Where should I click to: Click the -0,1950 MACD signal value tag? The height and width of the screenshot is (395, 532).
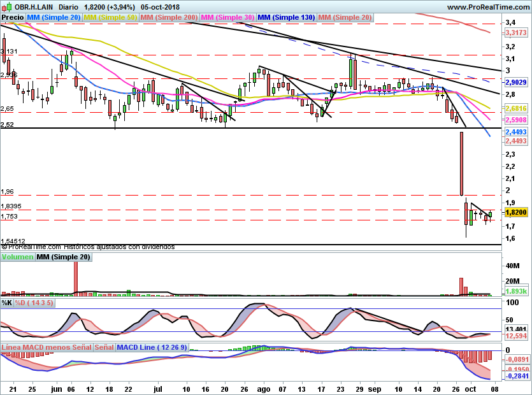517,370
